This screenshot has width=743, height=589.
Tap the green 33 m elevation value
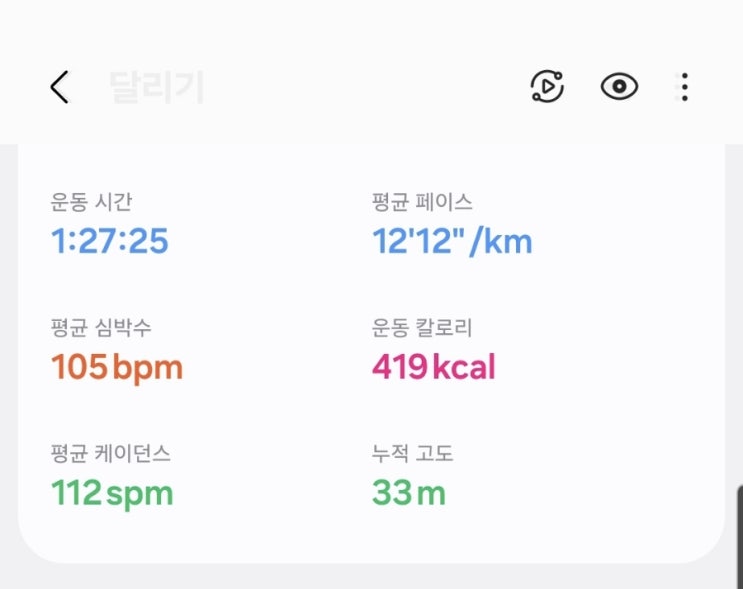tap(409, 493)
